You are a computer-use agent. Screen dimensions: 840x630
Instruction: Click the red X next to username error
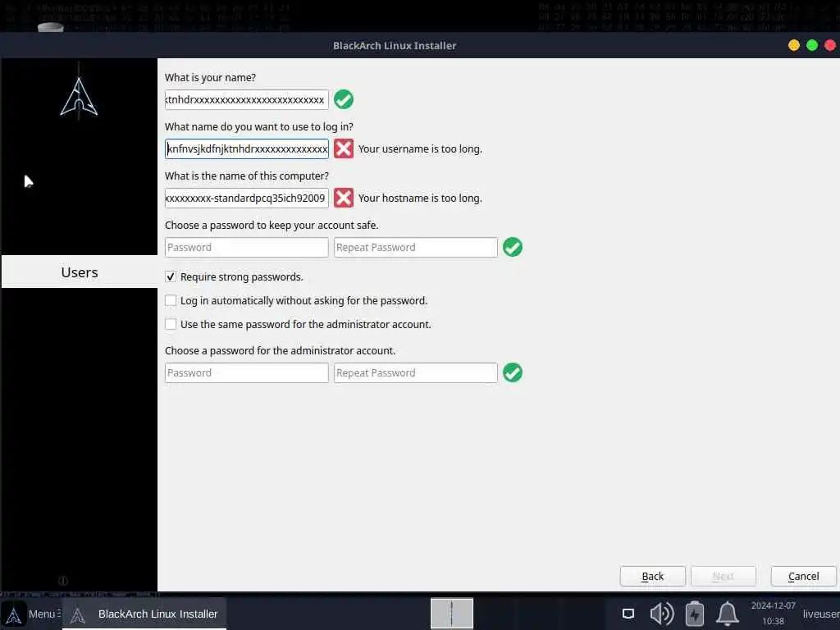pos(344,148)
